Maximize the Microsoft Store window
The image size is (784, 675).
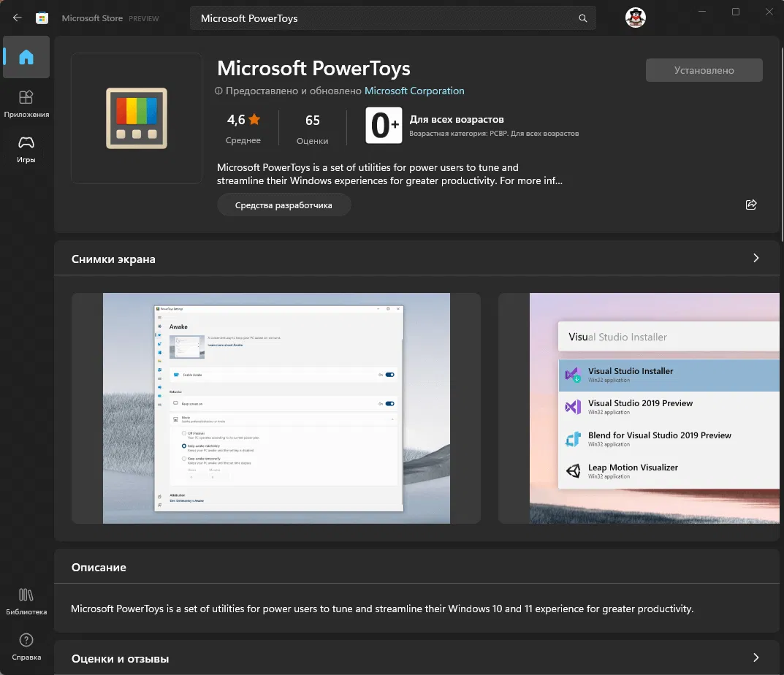(x=736, y=12)
